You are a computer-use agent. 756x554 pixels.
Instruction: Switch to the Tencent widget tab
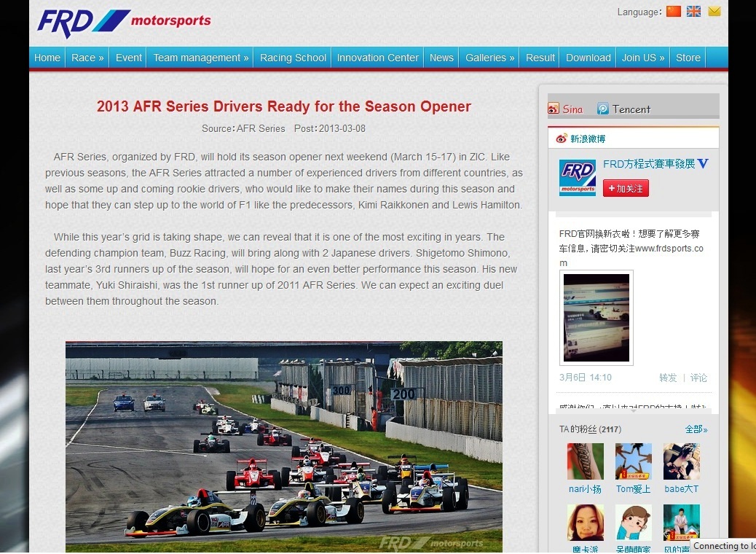[x=623, y=109]
